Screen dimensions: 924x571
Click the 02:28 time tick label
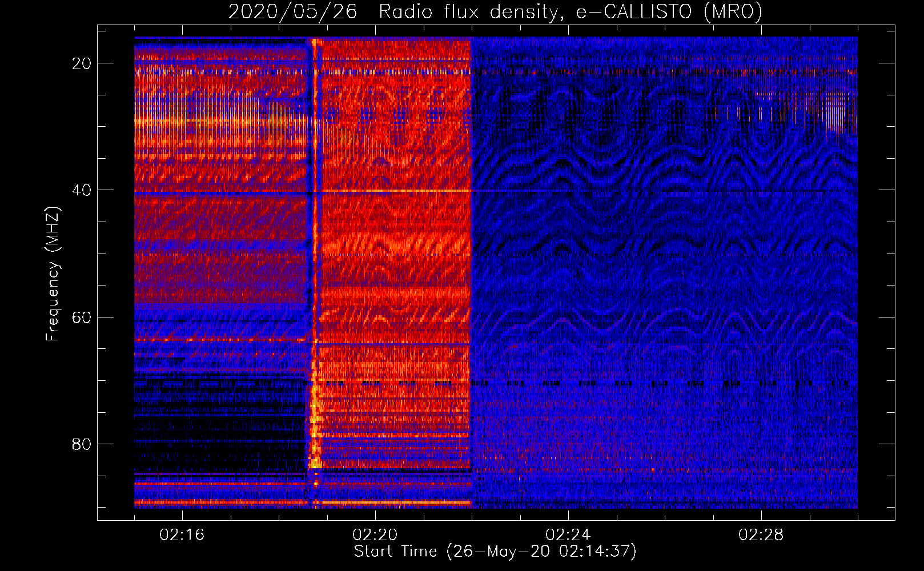(761, 535)
